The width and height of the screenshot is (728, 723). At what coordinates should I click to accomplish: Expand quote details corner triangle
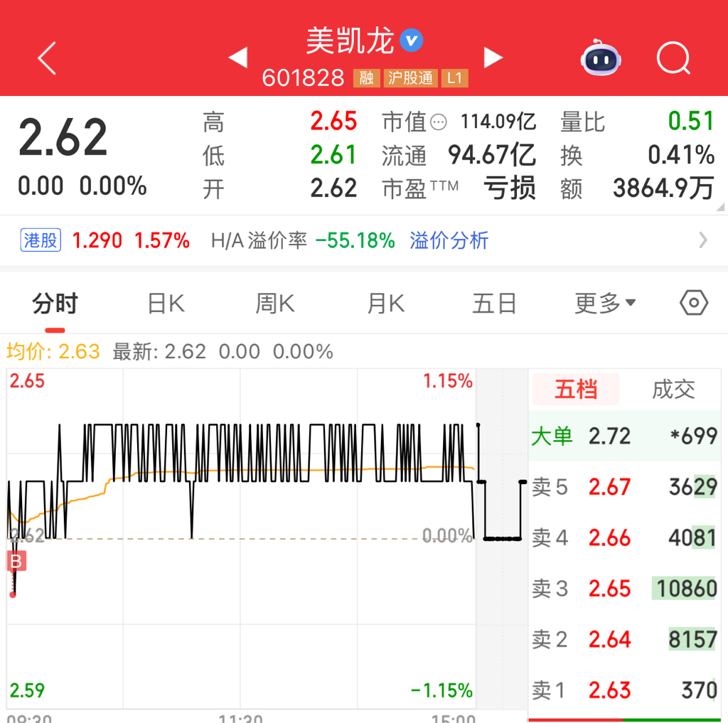coord(720,207)
